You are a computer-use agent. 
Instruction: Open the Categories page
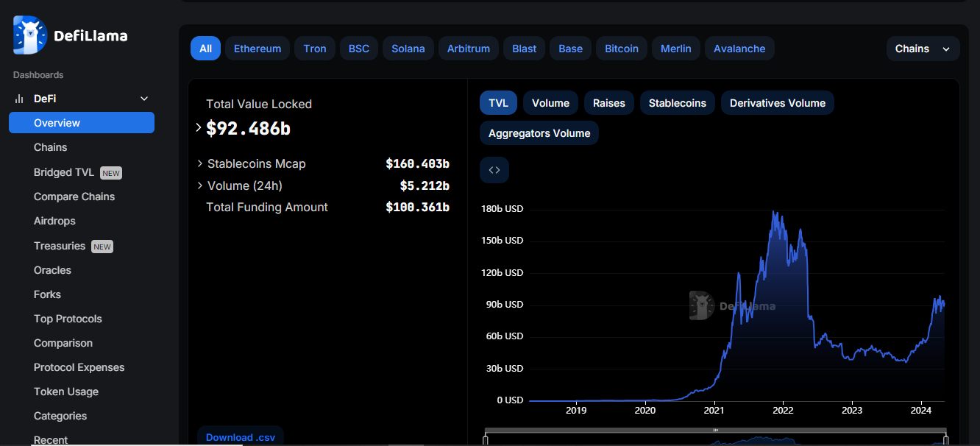(60, 416)
